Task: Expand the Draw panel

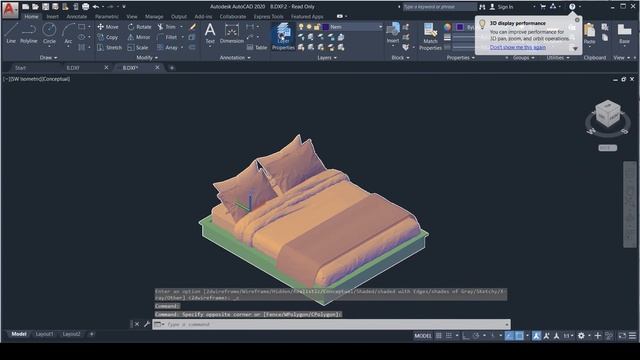Action: pos(49,58)
